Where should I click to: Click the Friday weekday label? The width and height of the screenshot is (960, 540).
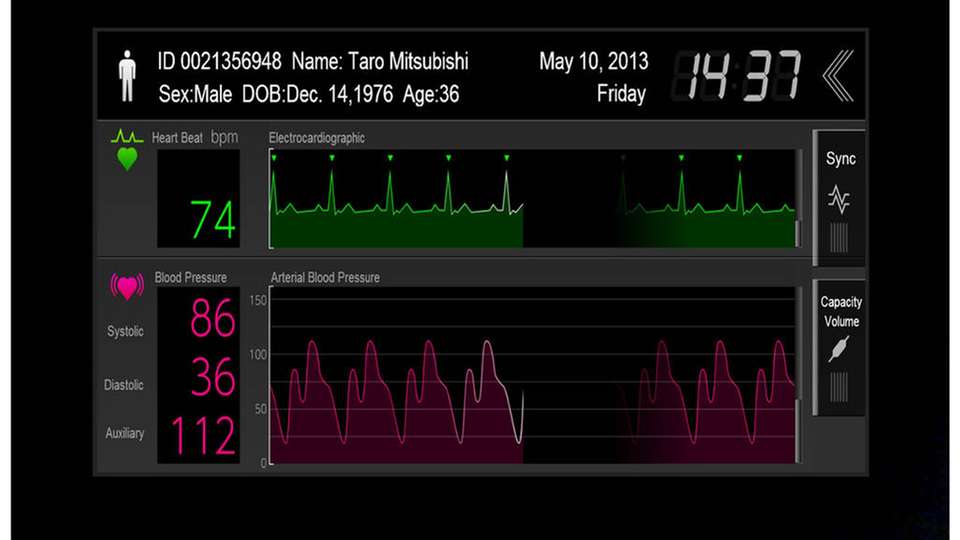pyautogui.click(x=621, y=94)
